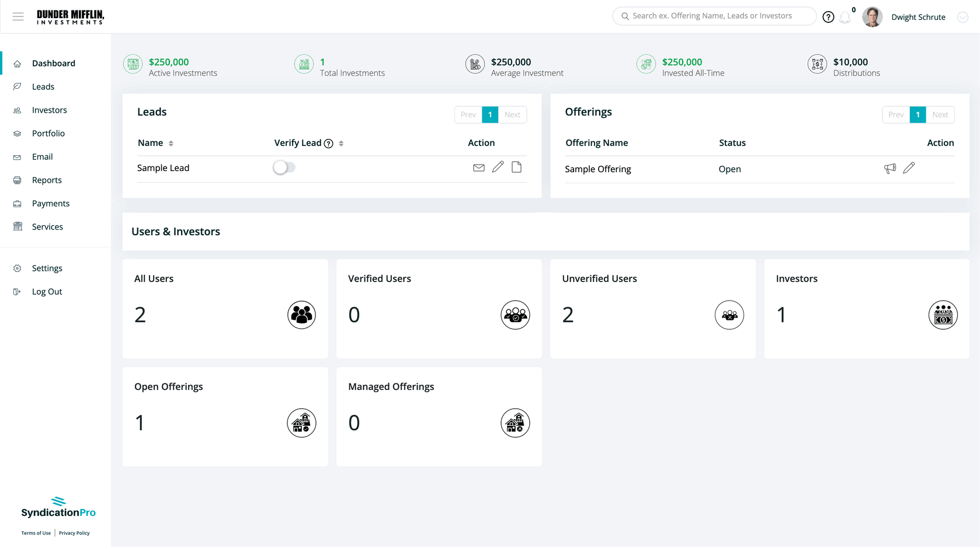Open Settings from the sidebar
Viewport: 980px width, 547px height.
[x=47, y=269]
